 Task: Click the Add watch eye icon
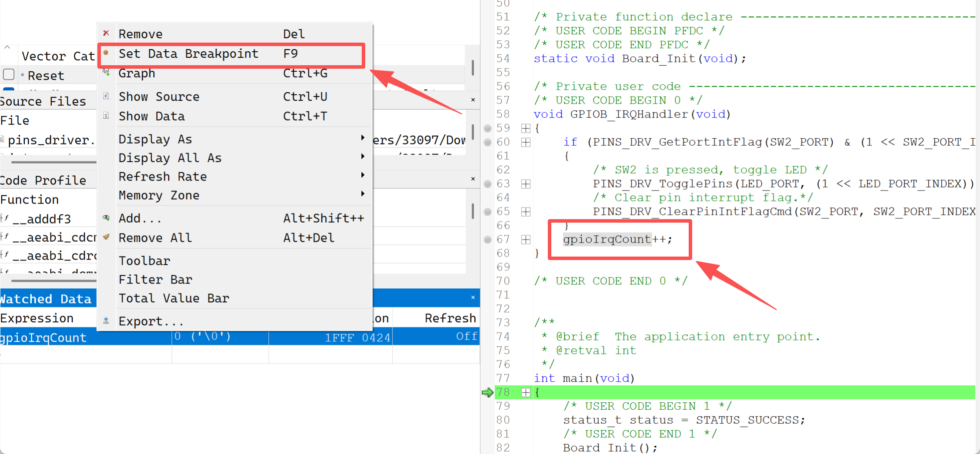pos(106,218)
